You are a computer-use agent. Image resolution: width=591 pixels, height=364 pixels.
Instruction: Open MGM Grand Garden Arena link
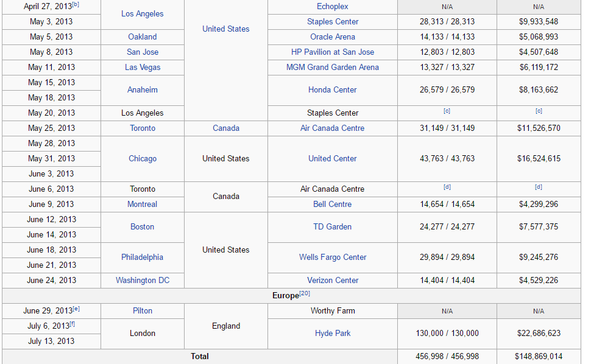pyautogui.click(x=333, y=68)
